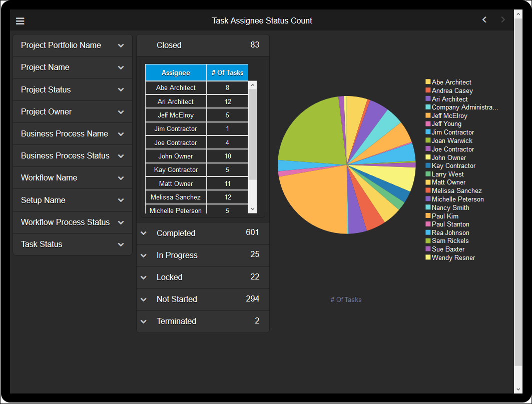Click Jeff McElroy legend swatch
Image resolution: width=532 pixels, height=404 pixels.
pyautogui.click(x=428, y=115)
